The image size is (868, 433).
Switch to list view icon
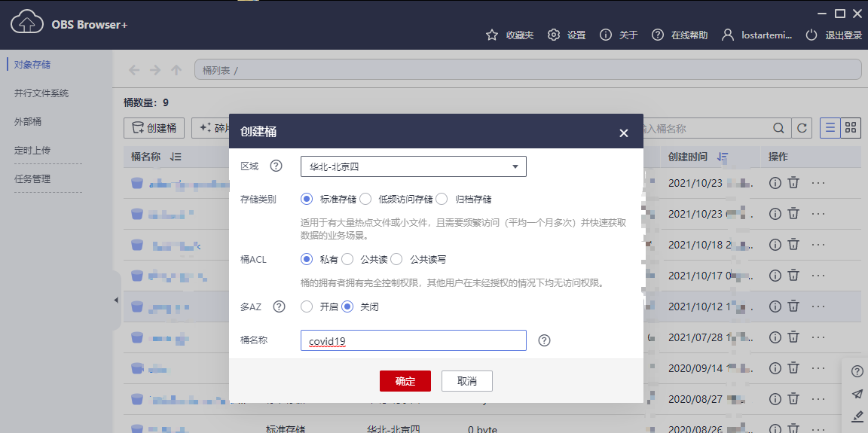click(x=830, y=128)
